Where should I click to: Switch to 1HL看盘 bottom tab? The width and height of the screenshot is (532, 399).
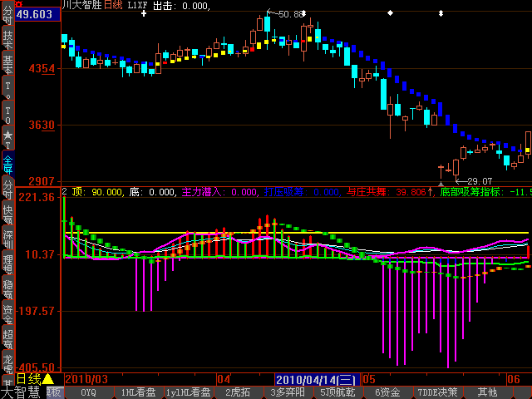pos(138,392)
